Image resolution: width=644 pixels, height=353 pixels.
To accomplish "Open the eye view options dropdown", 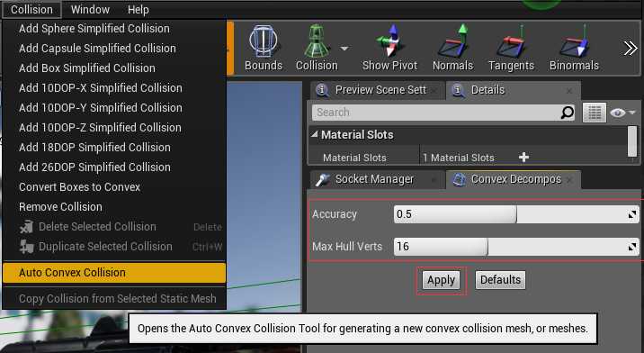I will (x=622, y=113).
